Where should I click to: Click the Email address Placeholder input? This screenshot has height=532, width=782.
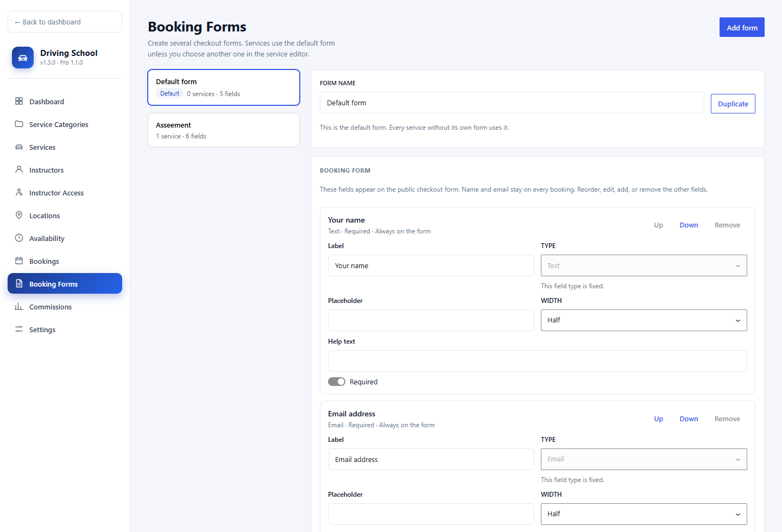tap(431, 514)
